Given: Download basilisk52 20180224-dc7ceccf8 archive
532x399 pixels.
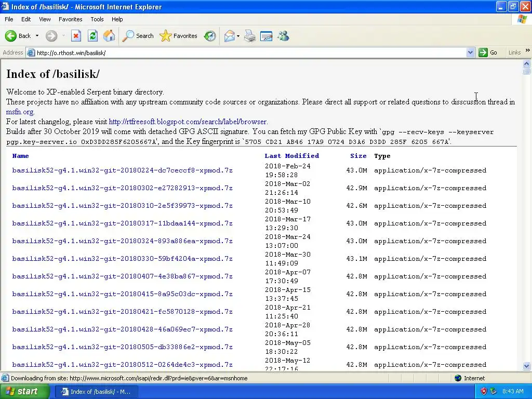Looking at the screenshot, I should [x=122, y=170].
